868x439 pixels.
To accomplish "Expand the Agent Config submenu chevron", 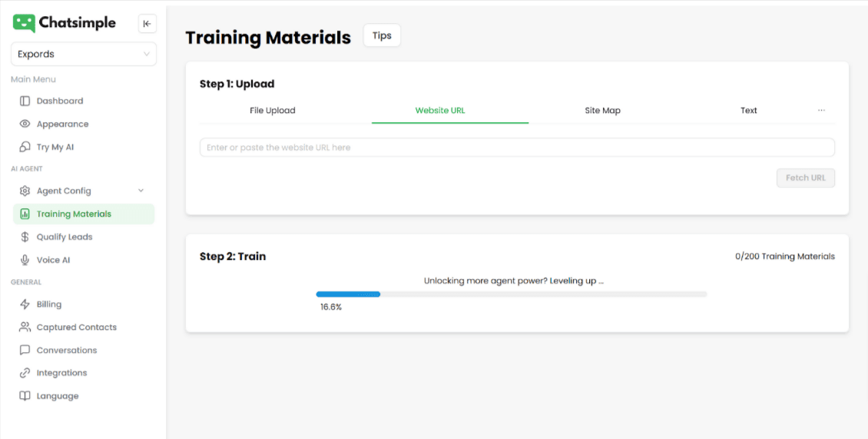I will pos(141,191).
